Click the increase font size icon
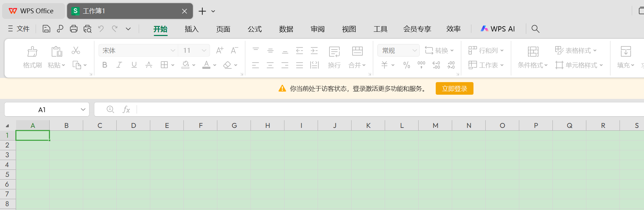Viewport: 644px width, 210px height. click(x=219, y=51)
